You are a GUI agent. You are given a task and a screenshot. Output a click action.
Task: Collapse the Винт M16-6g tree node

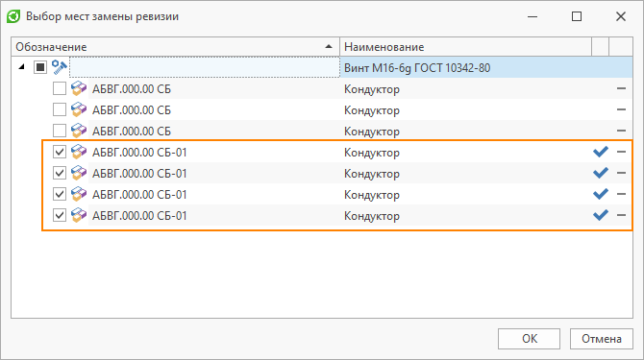coord(22,67)
